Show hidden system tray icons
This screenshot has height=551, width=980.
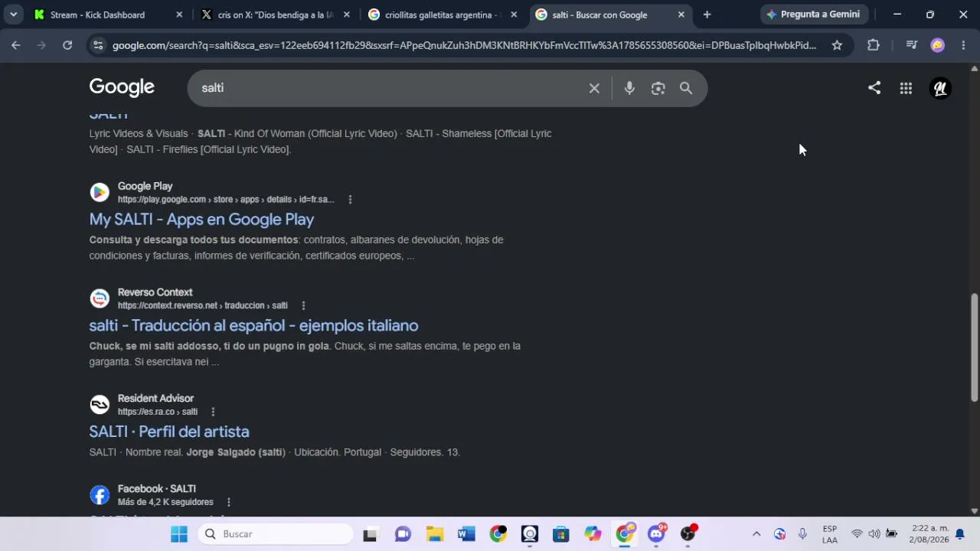pyautogui.click(x=756, y=534)
